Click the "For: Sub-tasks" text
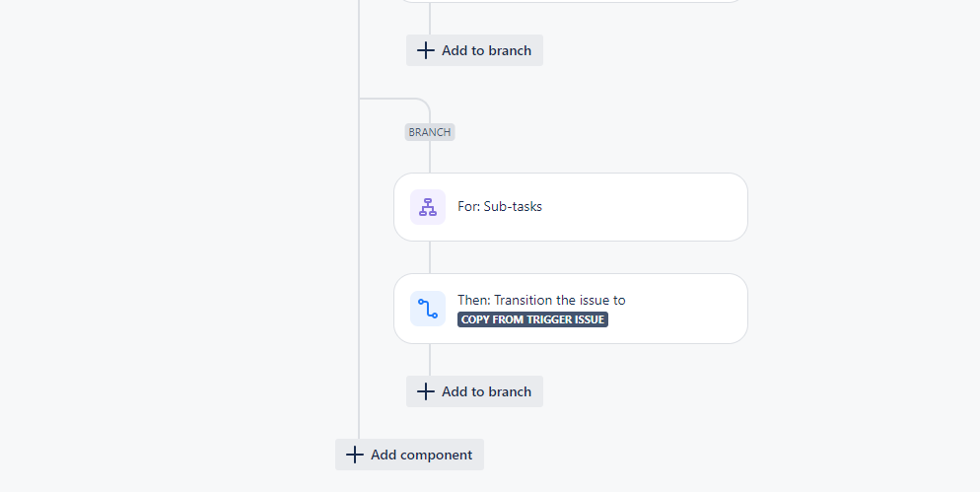 (x=500, y=206)
